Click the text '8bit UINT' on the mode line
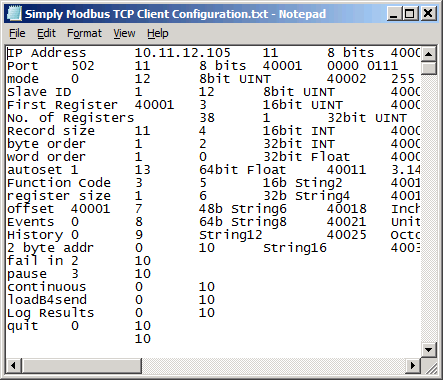This screenshot has width=443, height=380. click(x=235, y=79)
